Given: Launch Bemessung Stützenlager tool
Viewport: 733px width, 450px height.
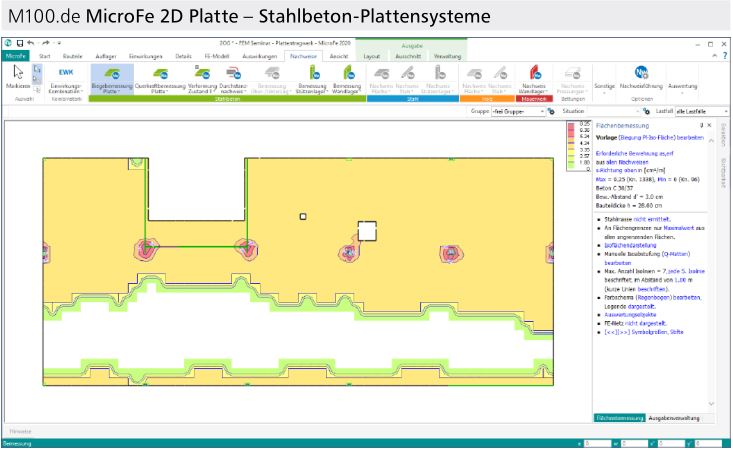Looking at the screenshot, I should pos(312,79).
